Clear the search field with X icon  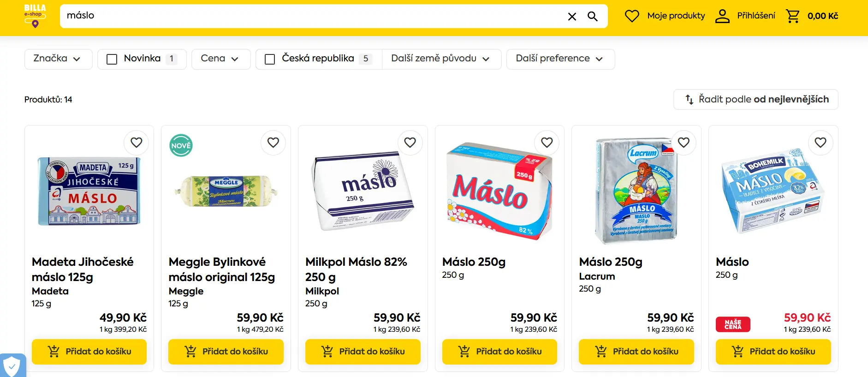coord(572,17)
